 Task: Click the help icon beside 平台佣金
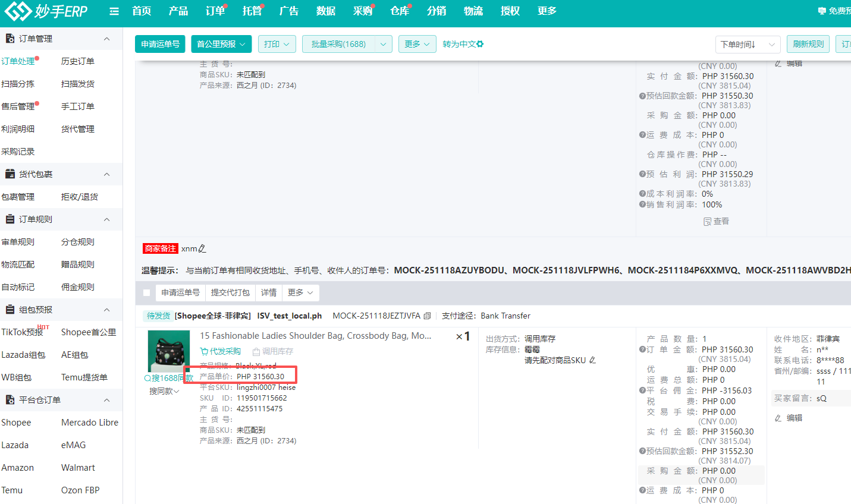[x=642, y=390]
